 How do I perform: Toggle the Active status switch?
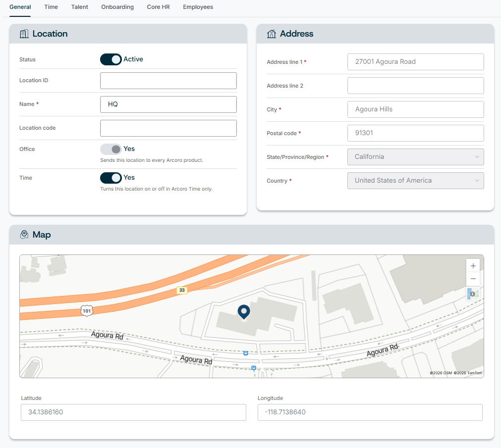[x=111, y=59]
